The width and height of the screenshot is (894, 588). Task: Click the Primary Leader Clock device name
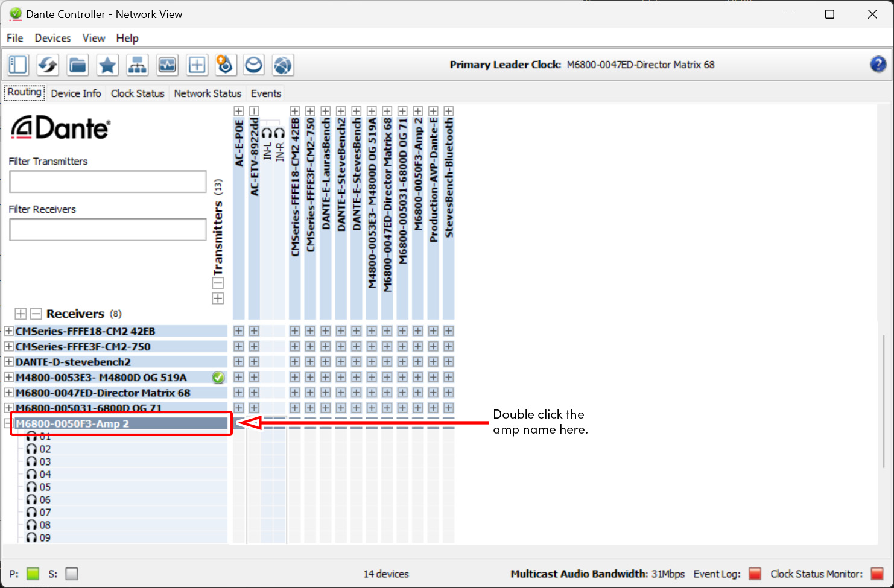[641, 65]
